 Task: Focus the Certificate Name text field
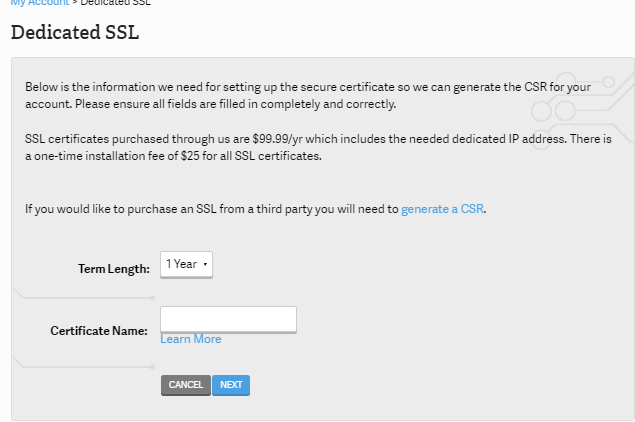coord(228,319)
